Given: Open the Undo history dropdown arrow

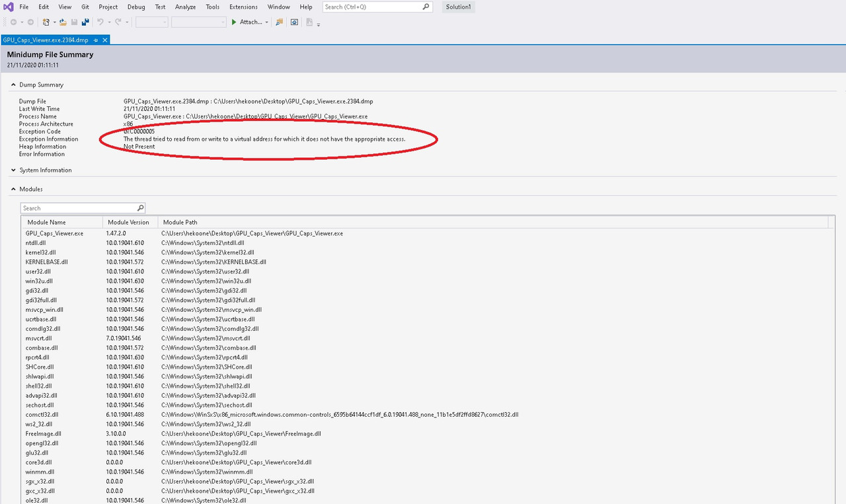Looking at the screenshot, I should 109,22.
